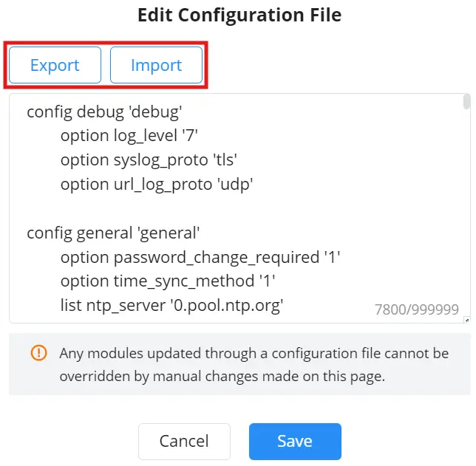Place cursor on "config debug 'debug'" line
The image size is (476, 466).
pos(104,112)
